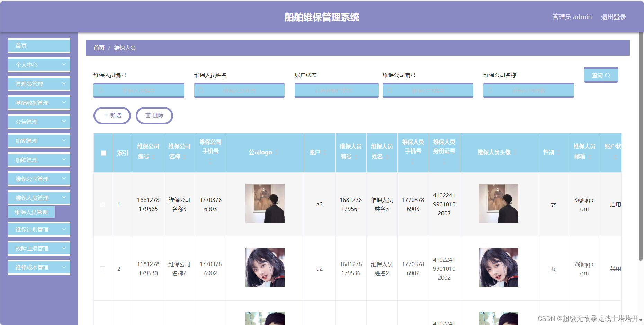Click the search icon in 维保人员编号 field
Image resolution: width=644 pixels, height=325 pixels.
click(100, 90)
